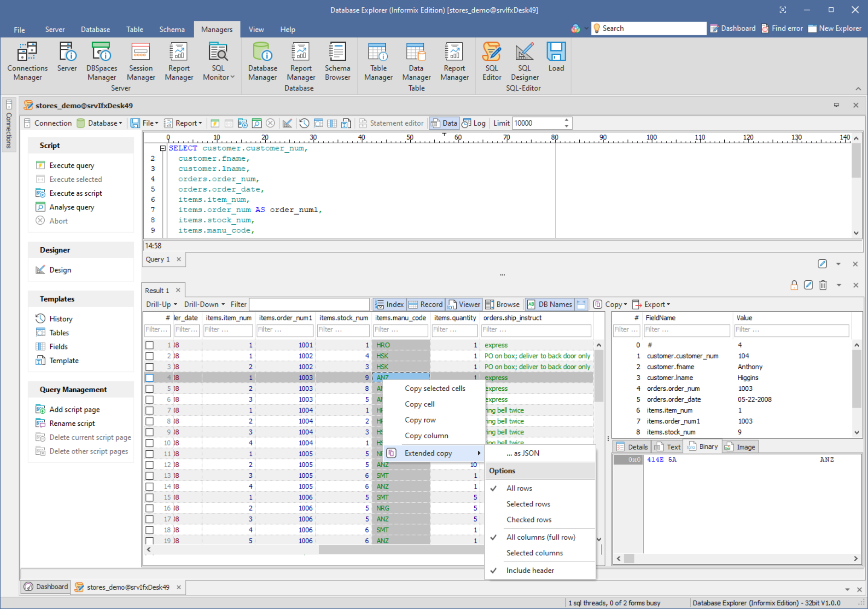Toggle the All rows option

click(x=540, y=488)
